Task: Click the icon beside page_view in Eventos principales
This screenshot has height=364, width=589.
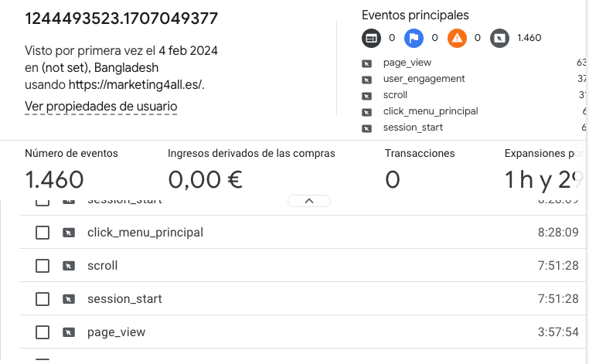Action: [x=366, y=63]
